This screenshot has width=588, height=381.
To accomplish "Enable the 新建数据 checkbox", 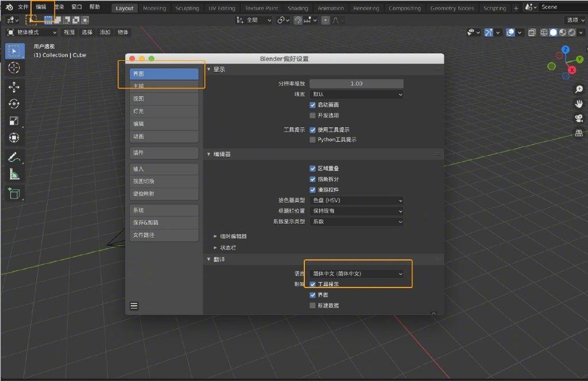I will point(312,306).
